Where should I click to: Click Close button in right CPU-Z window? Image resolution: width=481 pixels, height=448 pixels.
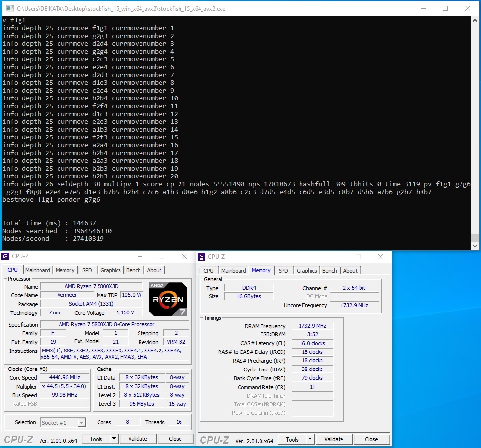tap(371, 440)
